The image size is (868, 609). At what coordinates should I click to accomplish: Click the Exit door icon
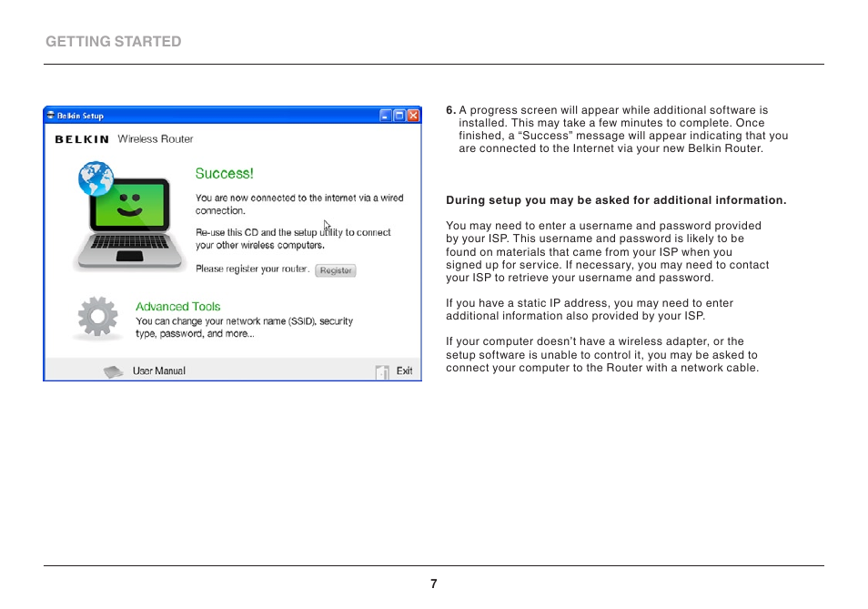pos(382,372)
